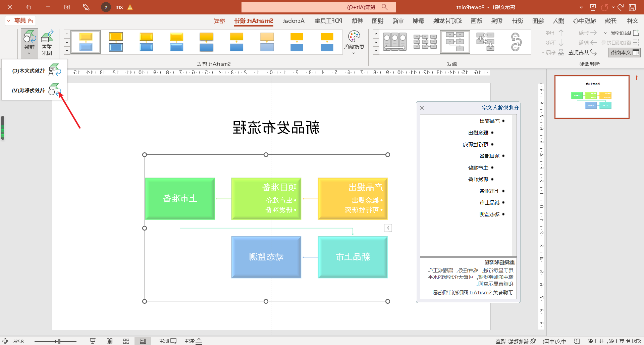Screen dimensions: 644x345
Task: Select slide 1 thumbnail in the slide panel
Action: pyautogui.click(x=592, y=97)
